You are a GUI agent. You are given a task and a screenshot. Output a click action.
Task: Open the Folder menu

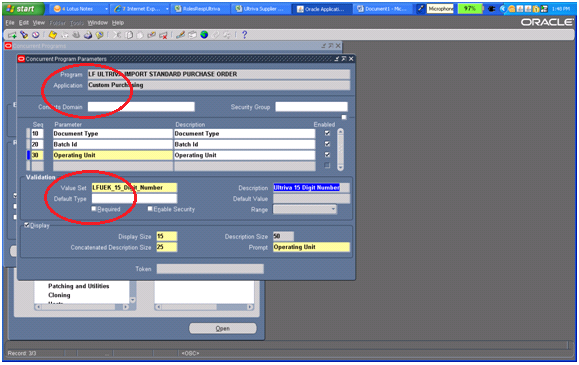[57, 23]
